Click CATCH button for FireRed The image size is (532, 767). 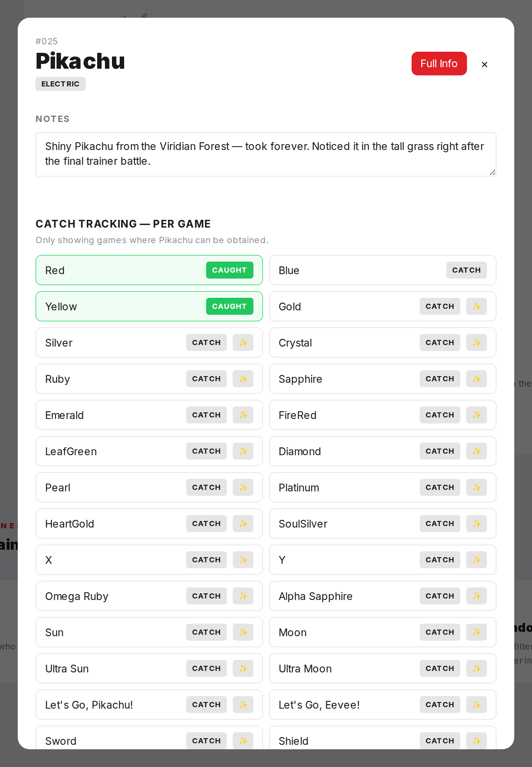[440, 415]
